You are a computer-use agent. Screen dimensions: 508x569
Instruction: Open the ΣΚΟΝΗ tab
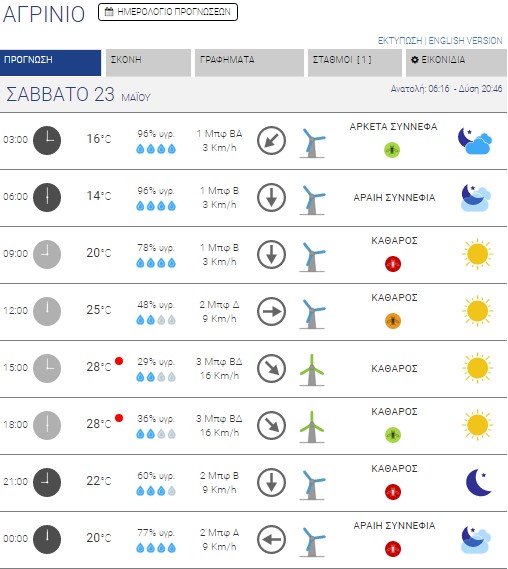pos(148,63)
